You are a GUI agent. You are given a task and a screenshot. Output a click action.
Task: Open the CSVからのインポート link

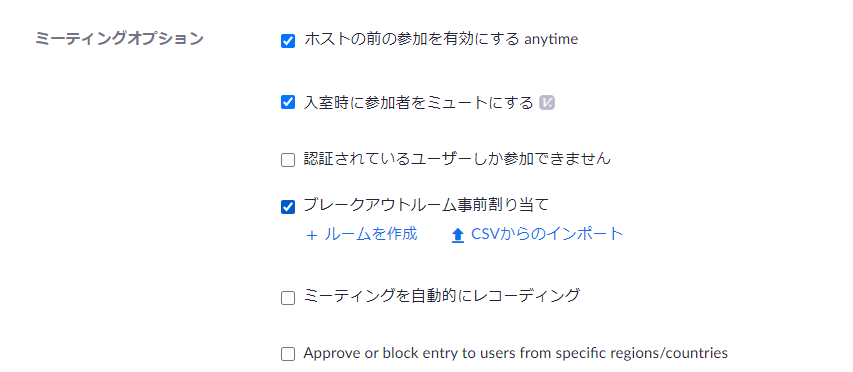[x=547, y=234]
